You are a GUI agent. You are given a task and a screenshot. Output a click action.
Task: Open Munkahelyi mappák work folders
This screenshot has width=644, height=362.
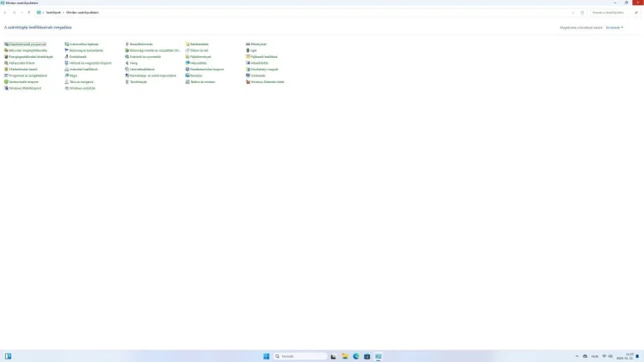coord(262,70)
